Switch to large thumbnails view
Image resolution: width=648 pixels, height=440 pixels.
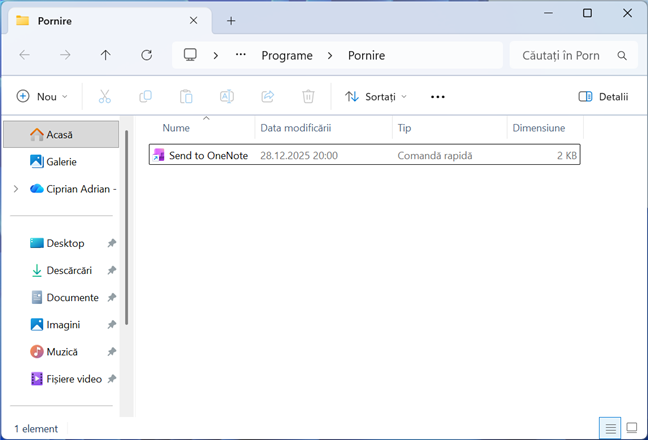tap(631, 428)
